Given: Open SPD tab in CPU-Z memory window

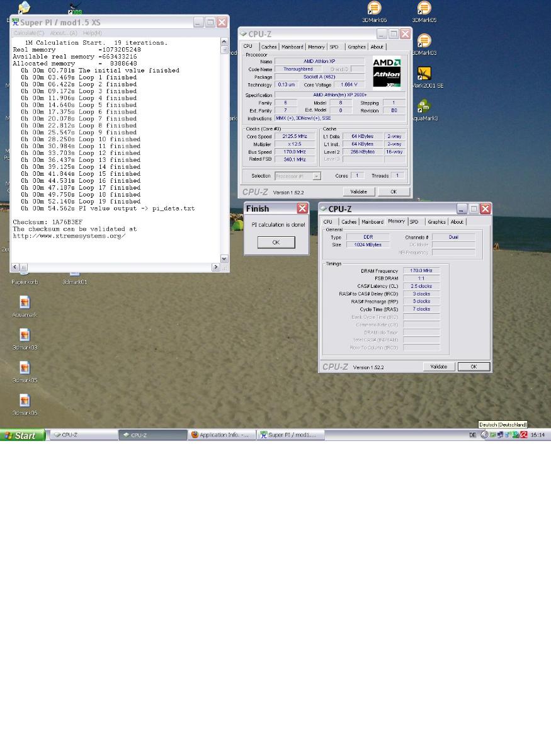Looking at the screenshot, I should point(414,222).
